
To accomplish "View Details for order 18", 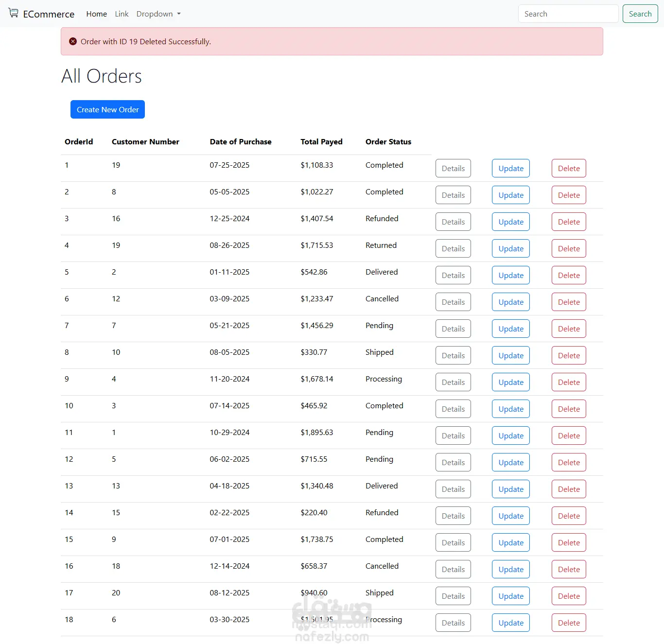I will coord(453,623).
